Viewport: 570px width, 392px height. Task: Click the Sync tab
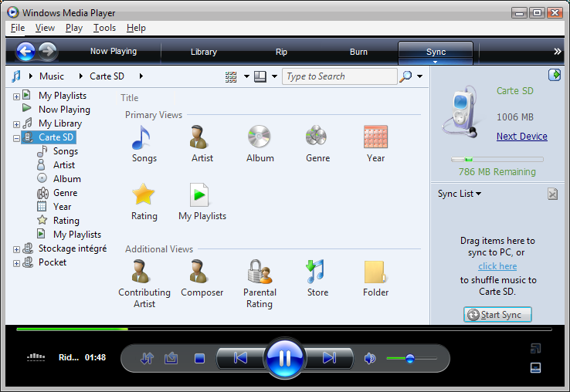(x=436, y=52)
